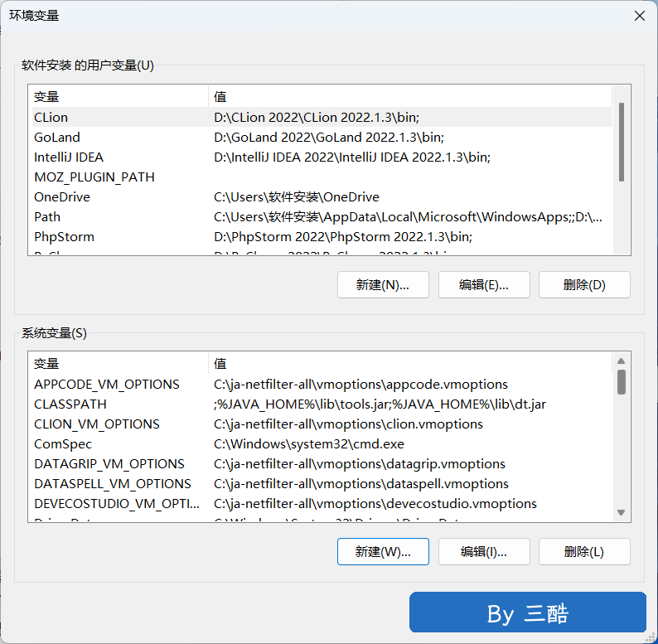This screenshot has height=644, width=658.
Task: Click value D:\PhpStorm 2022\PhpStorm 2022.1.3\bin;
Action: click(343, 237)
